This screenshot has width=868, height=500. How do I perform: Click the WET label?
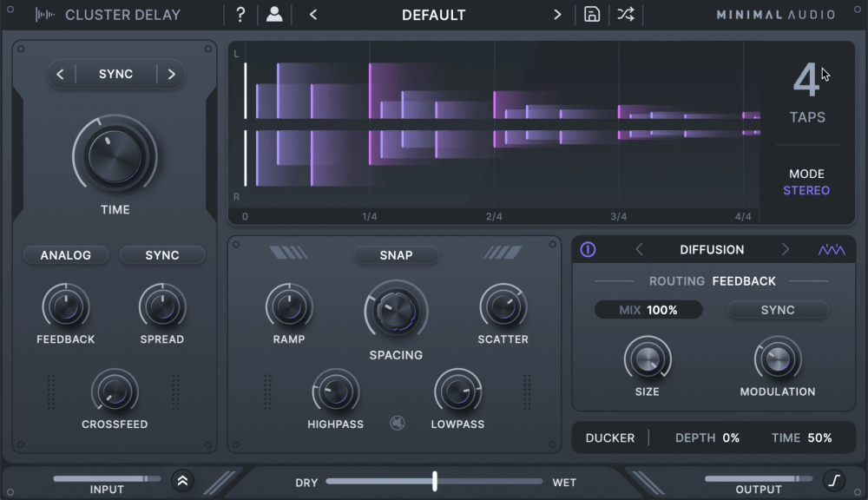point(564,483)
